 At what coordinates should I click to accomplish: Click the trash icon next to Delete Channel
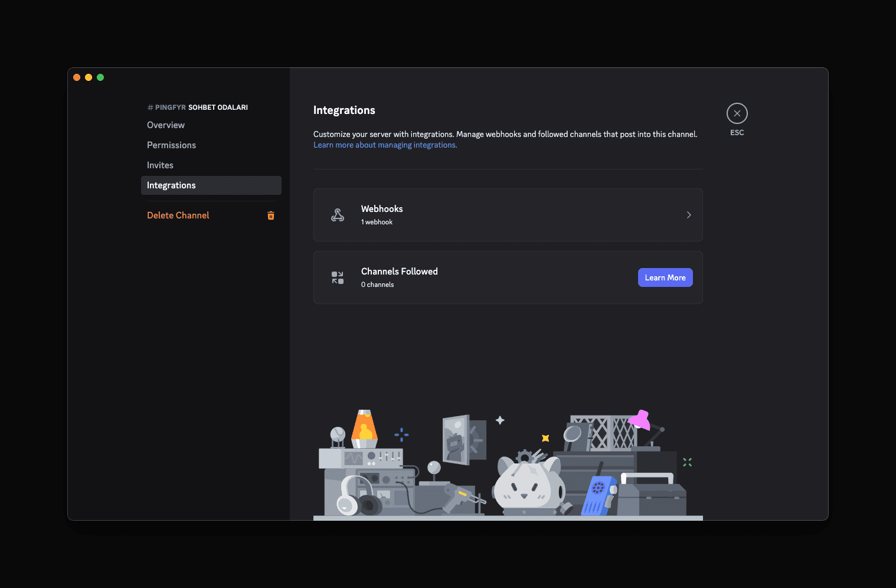[x=271, y=215]
